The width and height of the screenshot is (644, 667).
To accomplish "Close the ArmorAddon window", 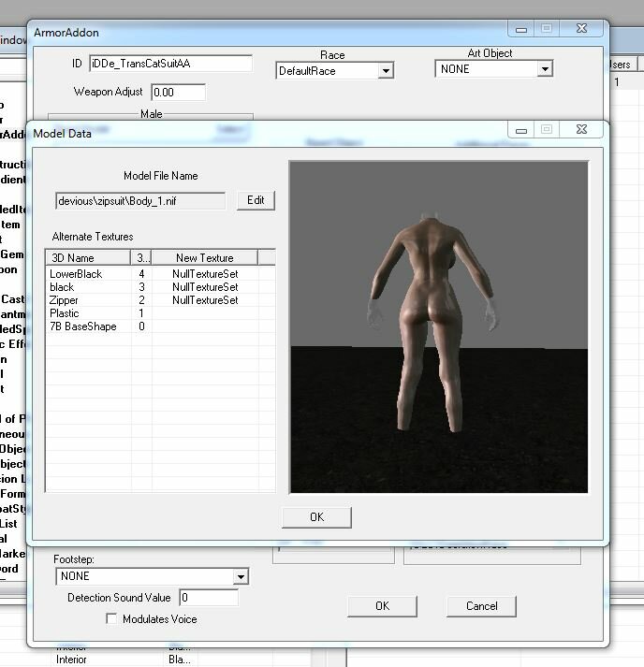I will point(581,28).
